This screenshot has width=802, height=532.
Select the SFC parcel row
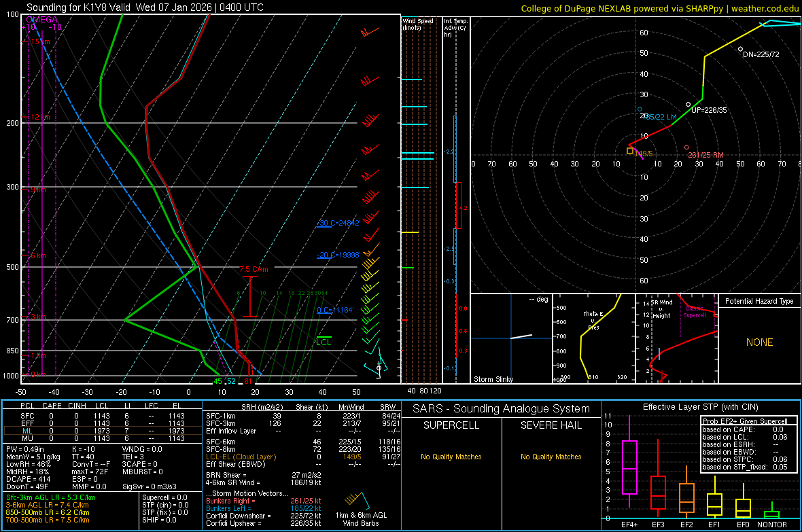pyautogui.click(x=102, y=416)
